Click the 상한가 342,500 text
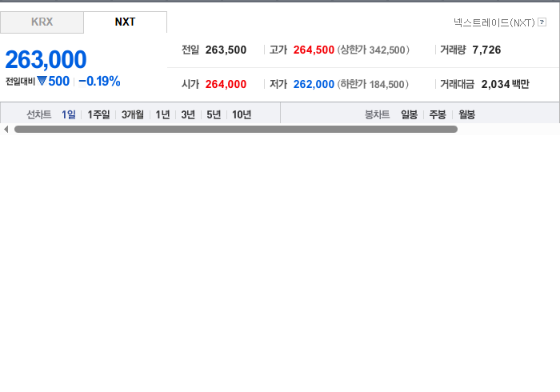 374,50
